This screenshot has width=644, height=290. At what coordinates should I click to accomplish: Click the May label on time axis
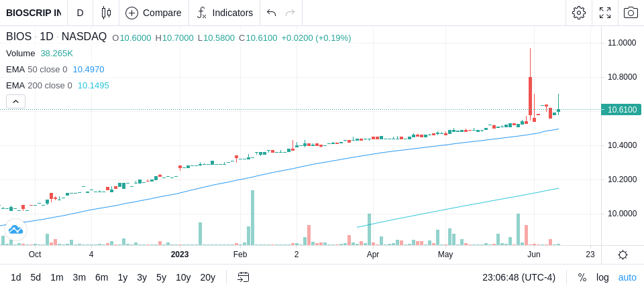pyautogui.click(x=445, y=255)
